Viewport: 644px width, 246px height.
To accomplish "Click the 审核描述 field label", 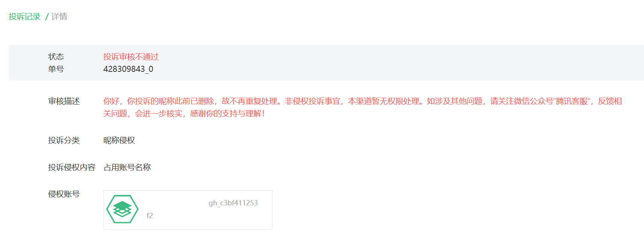I will click(64, 101).
